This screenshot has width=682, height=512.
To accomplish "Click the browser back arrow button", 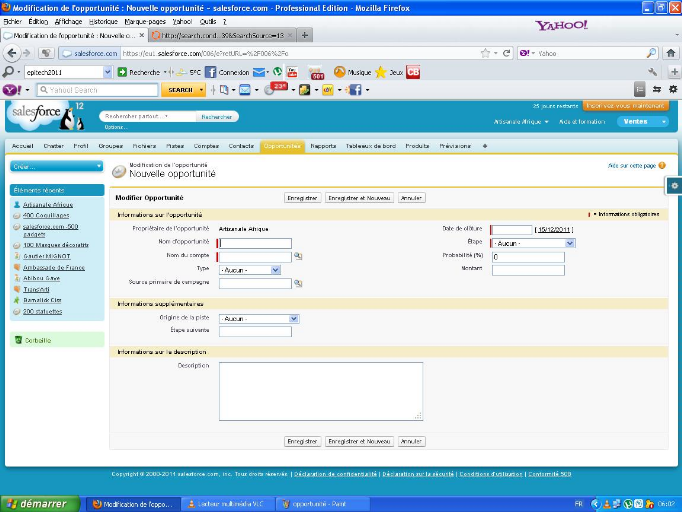I will [x=12, y=53].
